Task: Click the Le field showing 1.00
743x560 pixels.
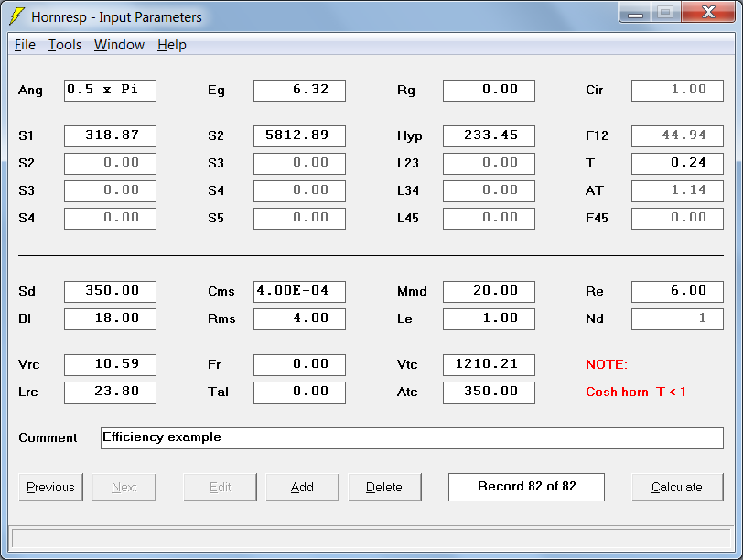Action: pos(489,319)
